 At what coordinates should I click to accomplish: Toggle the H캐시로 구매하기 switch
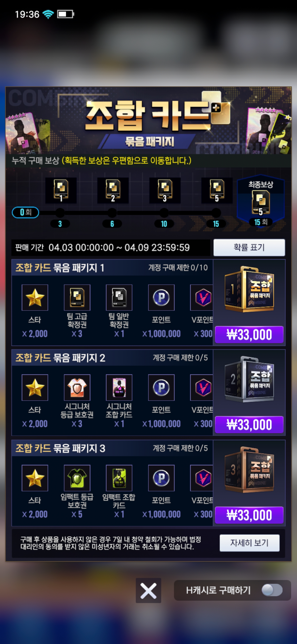[x=272, y=590]
